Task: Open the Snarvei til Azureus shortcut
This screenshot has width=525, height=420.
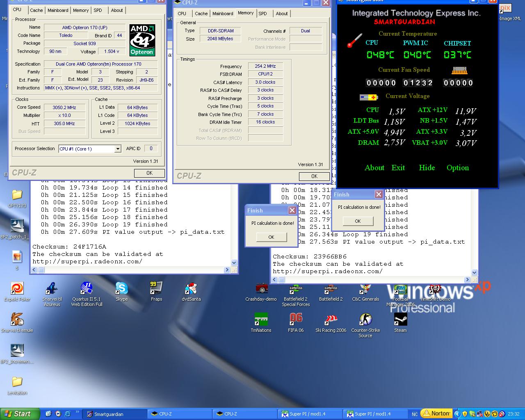Action: tap(52, 294)
